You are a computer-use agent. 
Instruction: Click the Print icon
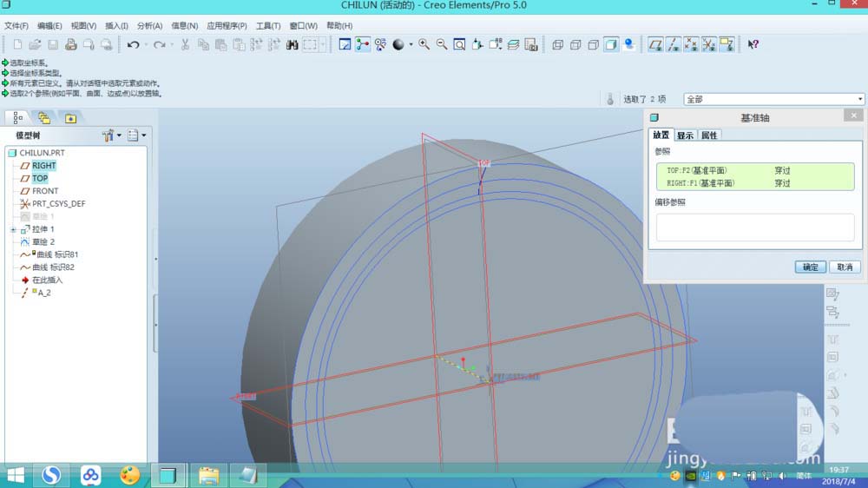(x=71, y=44)
